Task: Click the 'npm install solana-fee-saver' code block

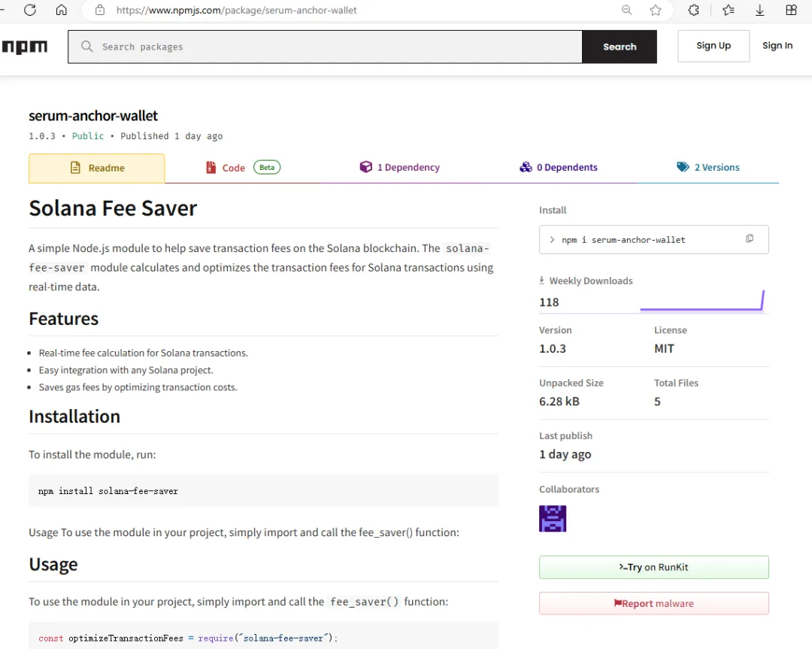Action: (x=264, y=490)
